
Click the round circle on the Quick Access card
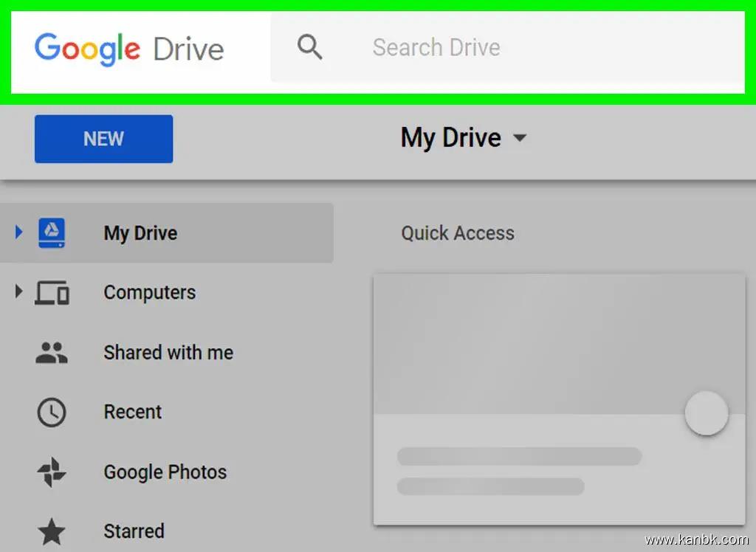pyautogui.click(x=707, y=413)
